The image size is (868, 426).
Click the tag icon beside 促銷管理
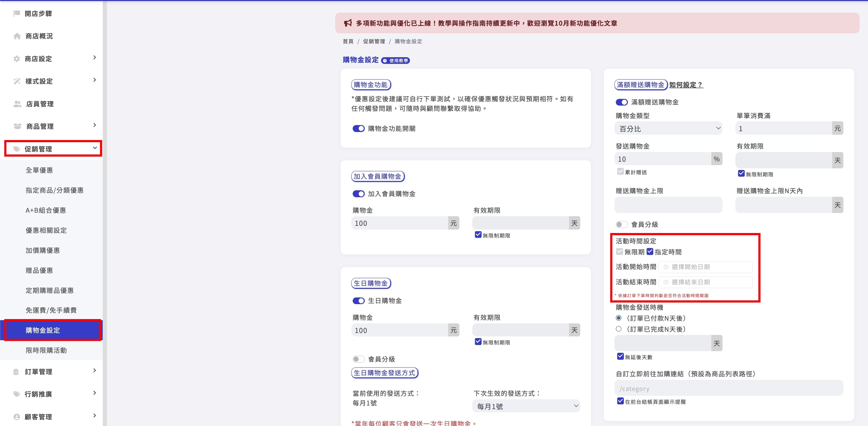click(x=17, y=149)
